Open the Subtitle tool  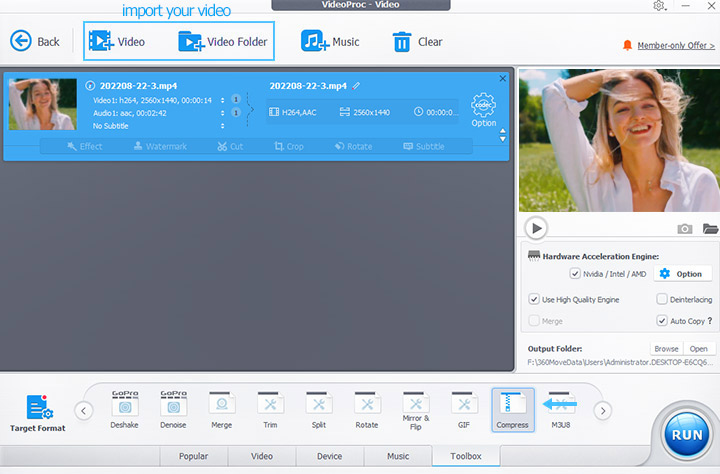424,147
